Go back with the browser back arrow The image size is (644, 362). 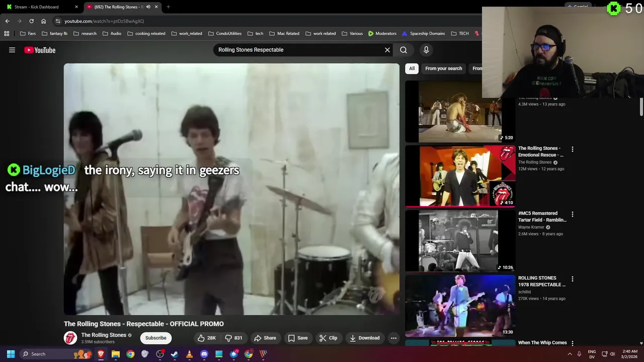[x=7, y=21]
